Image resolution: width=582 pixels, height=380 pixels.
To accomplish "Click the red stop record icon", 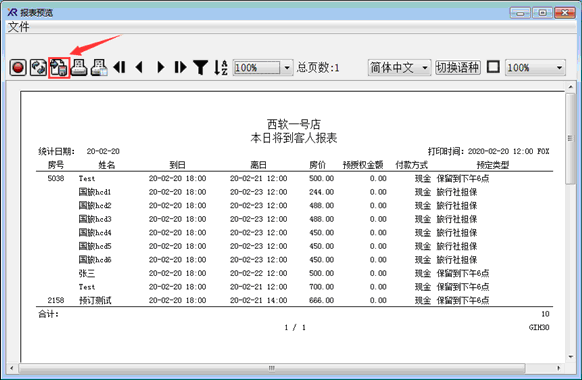I will click(x=18, y=68).
